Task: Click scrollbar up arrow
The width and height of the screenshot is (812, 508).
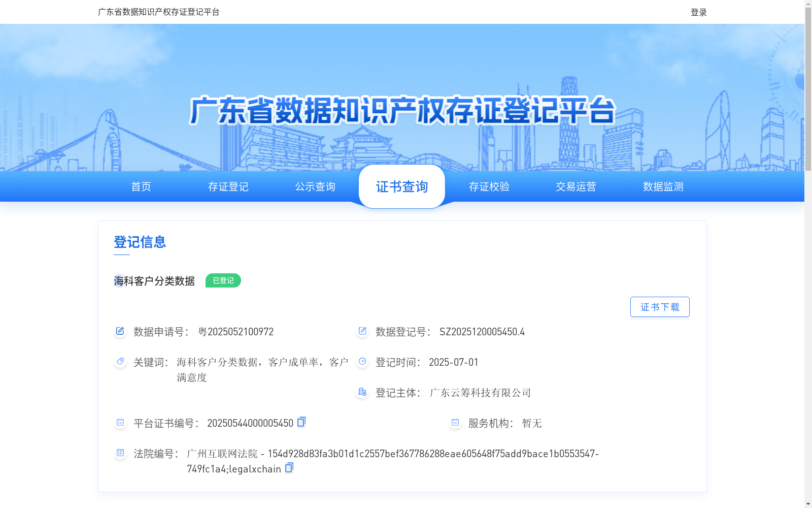Action: coord(808,4)
